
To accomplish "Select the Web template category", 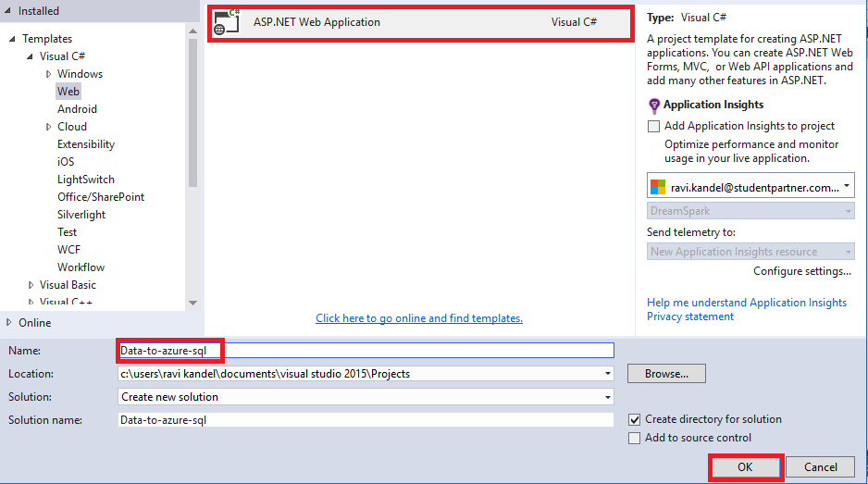I will click(x=68, y=92).
